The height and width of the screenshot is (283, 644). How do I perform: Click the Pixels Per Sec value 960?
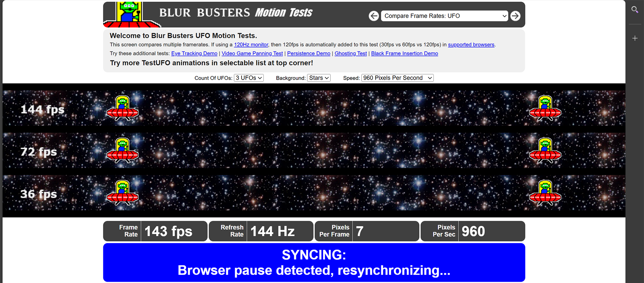pos(473,231)
